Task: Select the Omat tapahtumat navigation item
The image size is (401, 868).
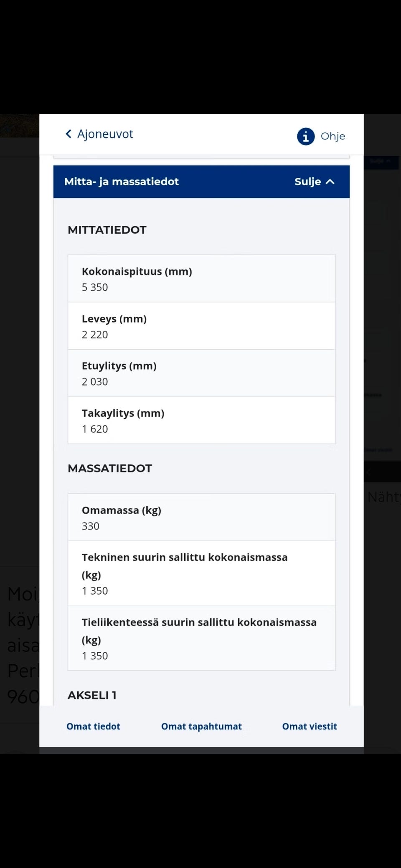Action: coord(201,726)
